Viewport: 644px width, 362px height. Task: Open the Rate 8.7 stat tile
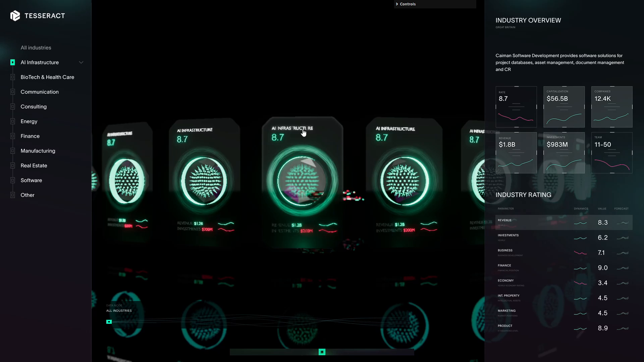[x=516, y=107]
